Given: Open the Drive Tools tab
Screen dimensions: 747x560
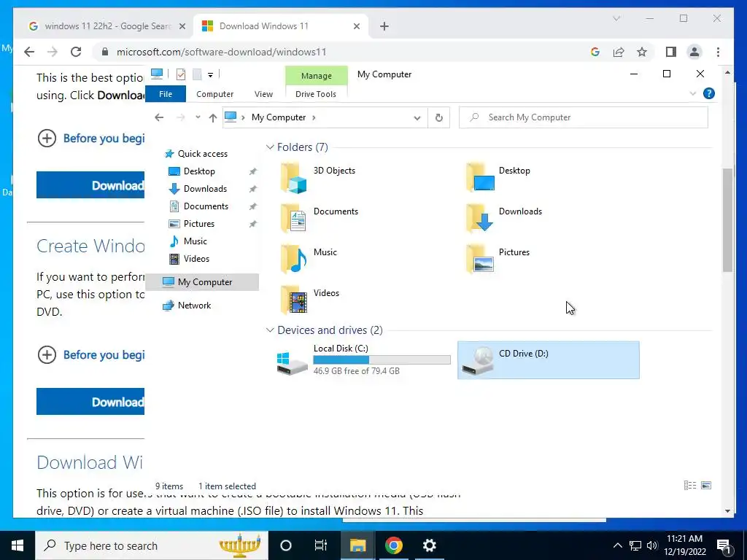Looking at the screenshot, I should pyautogui.click(x=316, y=94).
